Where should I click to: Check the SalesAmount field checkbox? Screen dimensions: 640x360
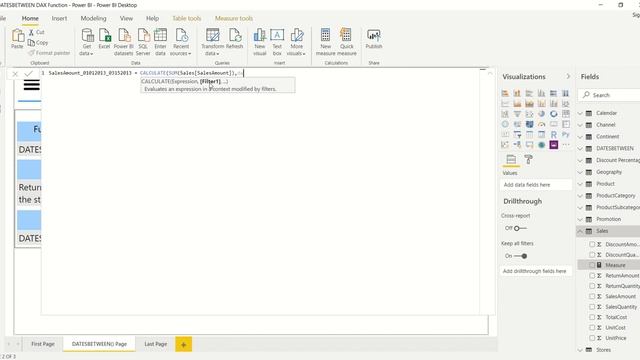click(592, 296)
